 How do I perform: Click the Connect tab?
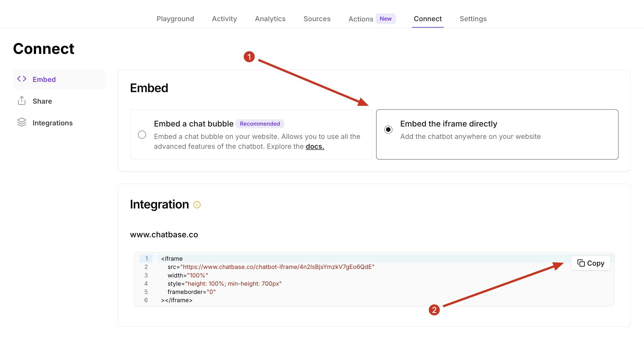coord(428,19)
